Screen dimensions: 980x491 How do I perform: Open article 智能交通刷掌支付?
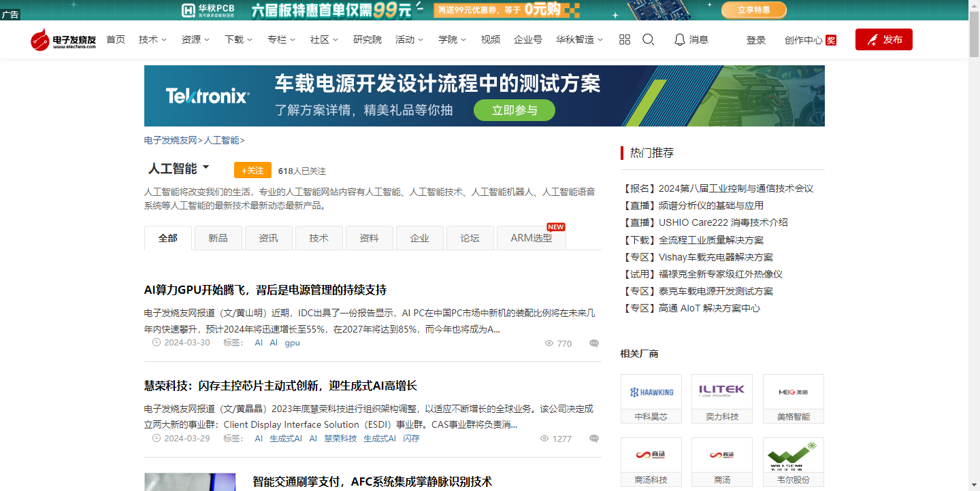[372, 481]
